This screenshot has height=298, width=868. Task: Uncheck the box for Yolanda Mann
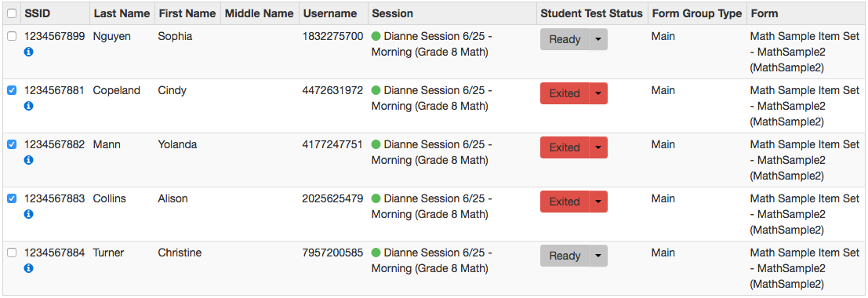12,144
